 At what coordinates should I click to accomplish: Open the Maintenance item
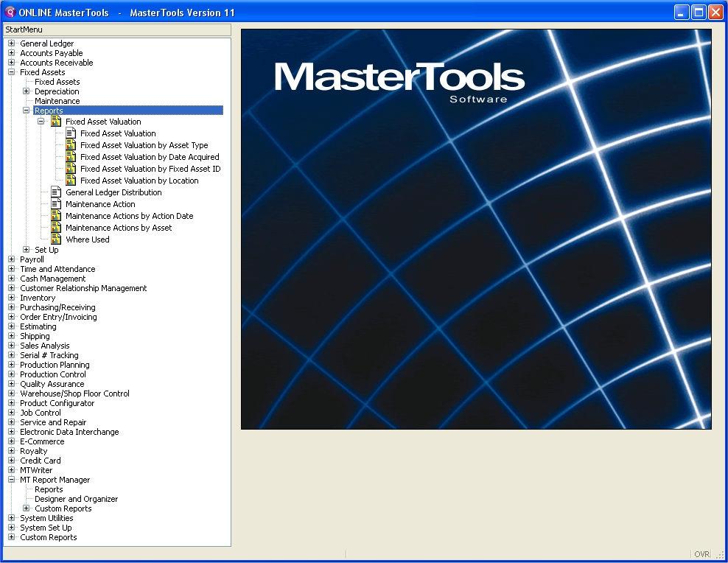57,101
